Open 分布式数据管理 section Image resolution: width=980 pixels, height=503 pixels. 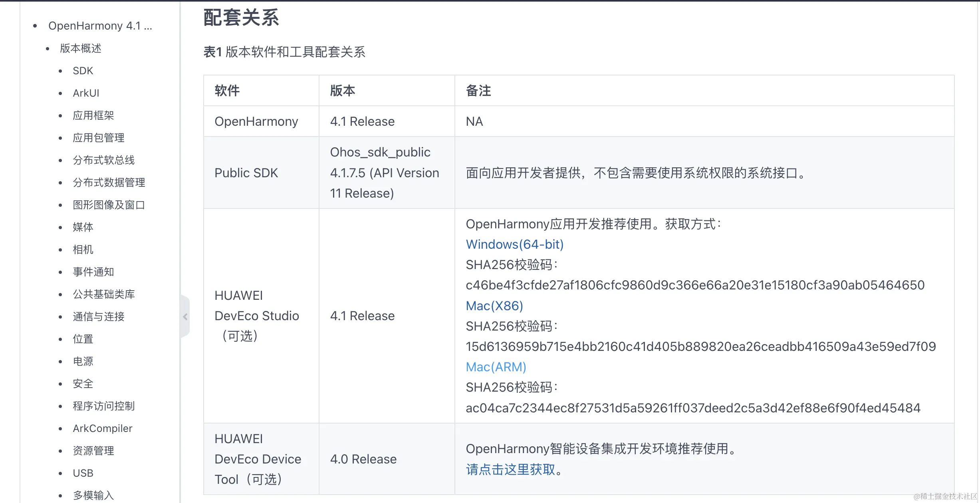point(109,182)
